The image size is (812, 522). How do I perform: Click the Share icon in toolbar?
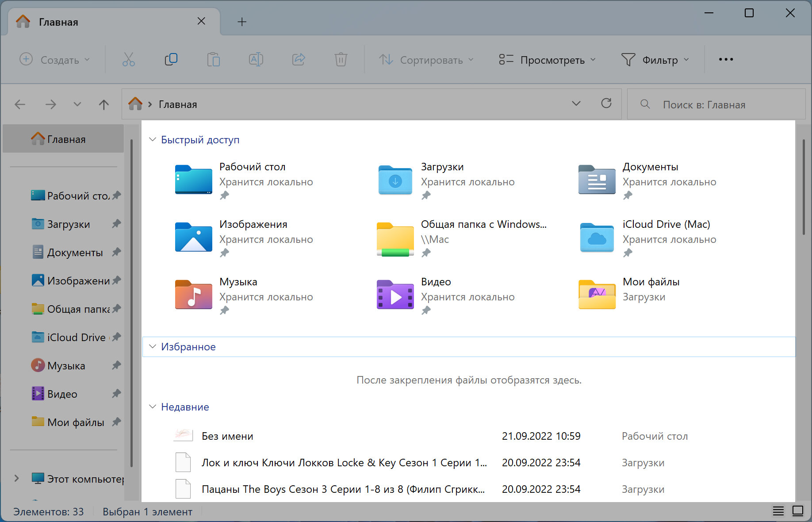(x=299, y=59)
